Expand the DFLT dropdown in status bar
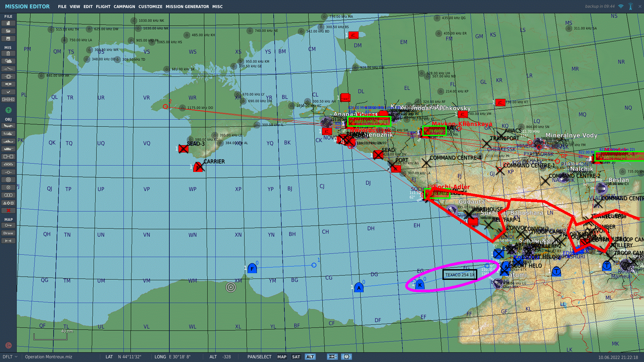The image size is (644, 362). (x=10, y=357)
